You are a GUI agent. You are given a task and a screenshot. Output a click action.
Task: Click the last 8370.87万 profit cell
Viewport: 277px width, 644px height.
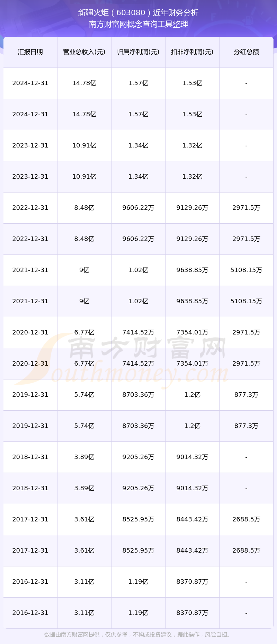192,613
